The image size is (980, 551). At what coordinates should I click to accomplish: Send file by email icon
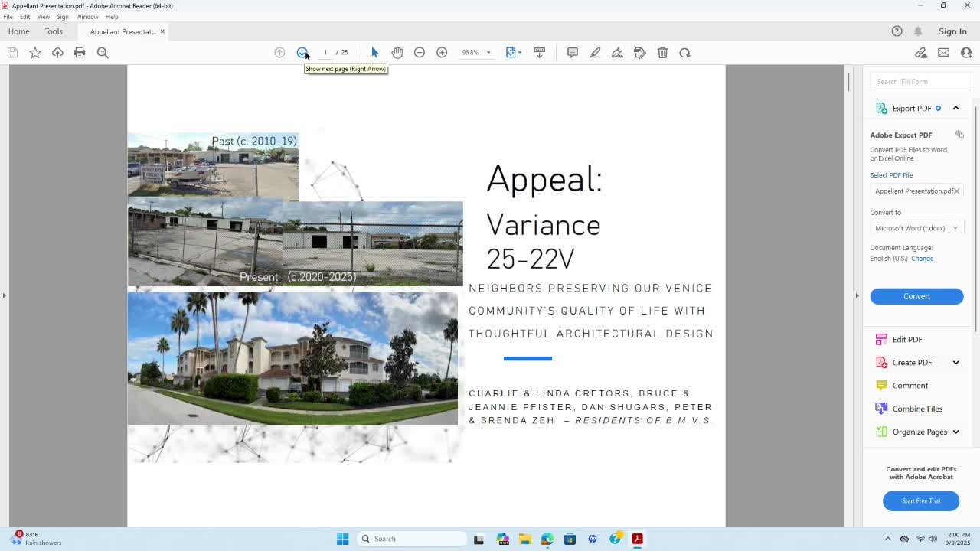[943, 52]
